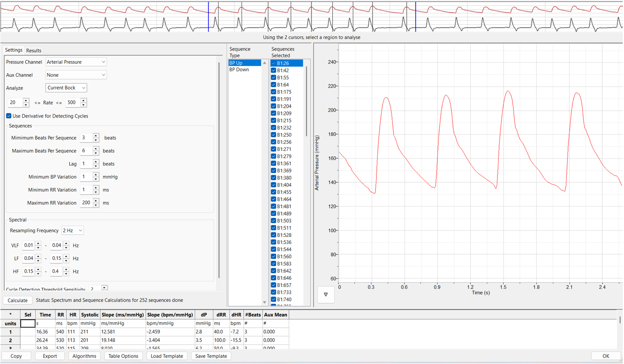The width and height of the screenshot is (624, 364).
Task: Uncheck sequence B1:404
Action: pos(274,185)
